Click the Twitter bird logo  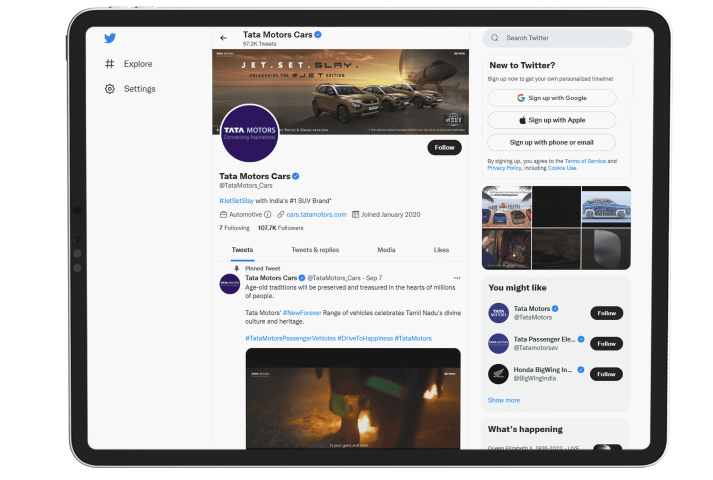110,38
